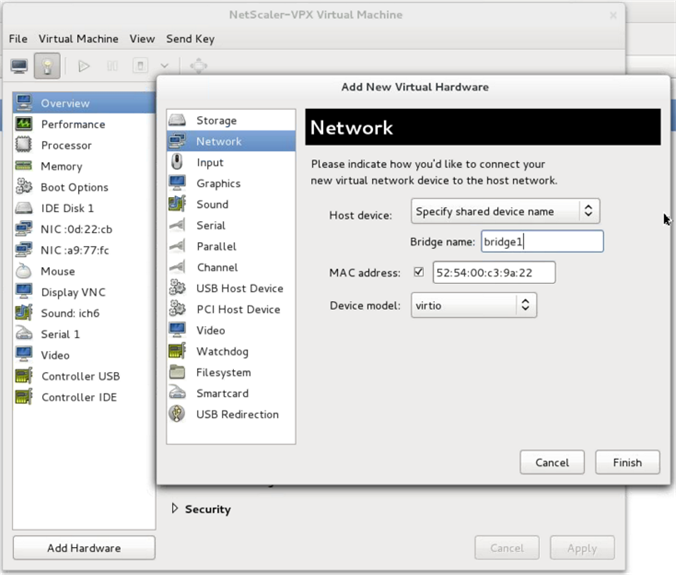Click Controller USB card icon

coord(23,376)
